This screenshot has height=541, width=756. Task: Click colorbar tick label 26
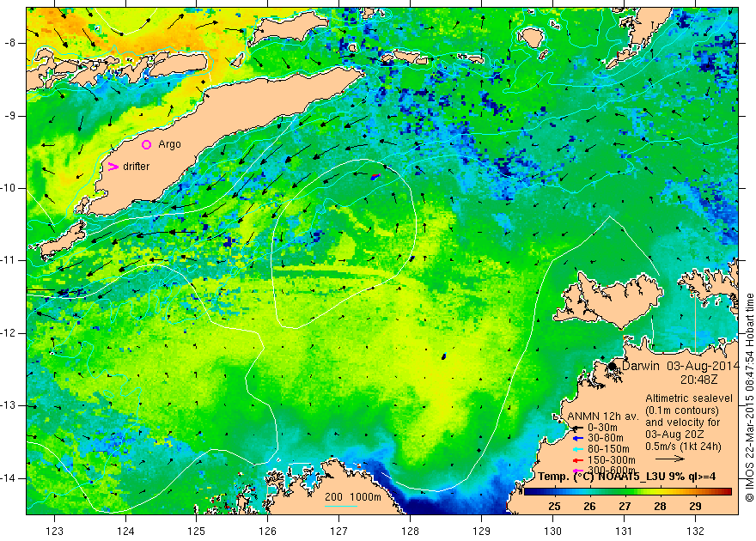(589, 507)
